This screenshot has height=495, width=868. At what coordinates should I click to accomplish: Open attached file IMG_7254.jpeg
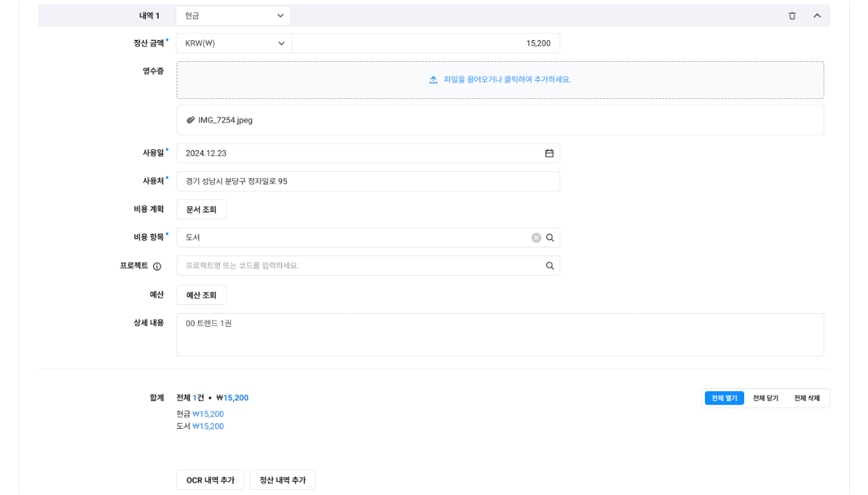pyautogui.click(x=225, y=120)
